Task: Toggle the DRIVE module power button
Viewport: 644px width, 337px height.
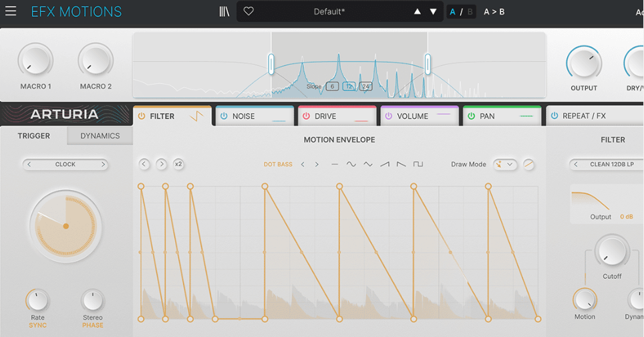Action: click(306, 116)
